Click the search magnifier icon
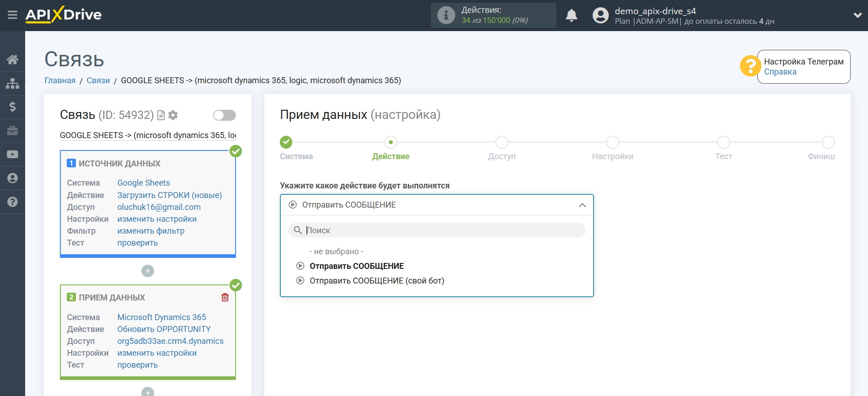 coord(298,230)
